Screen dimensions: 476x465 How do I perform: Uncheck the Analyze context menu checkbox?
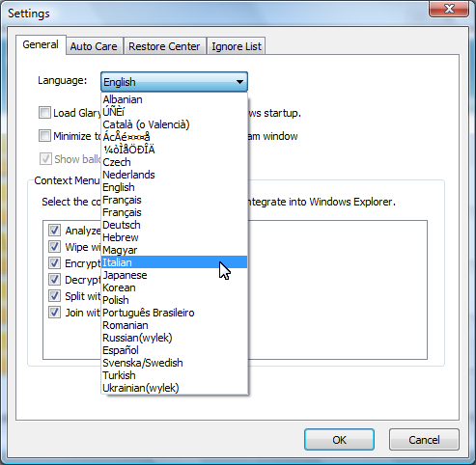coord(54,230)
